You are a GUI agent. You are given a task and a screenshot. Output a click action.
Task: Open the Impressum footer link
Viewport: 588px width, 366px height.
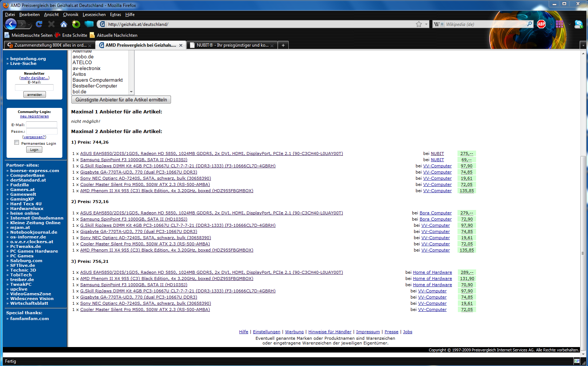coord(368,332)
